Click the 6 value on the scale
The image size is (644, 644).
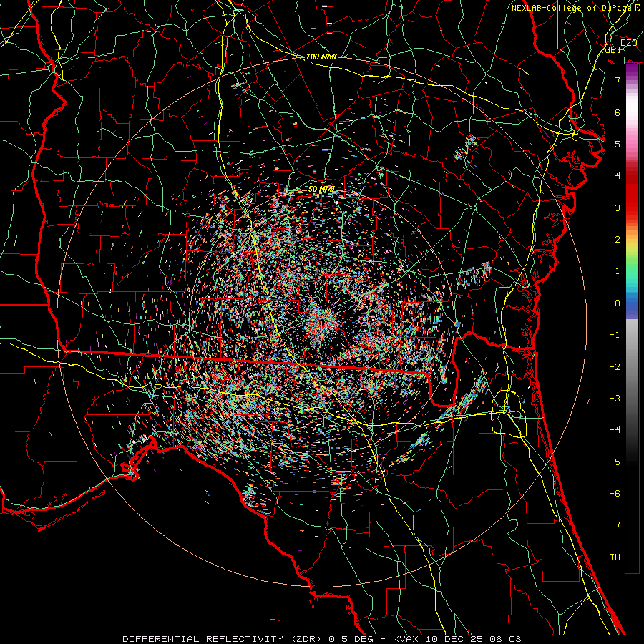click(618, 112)
